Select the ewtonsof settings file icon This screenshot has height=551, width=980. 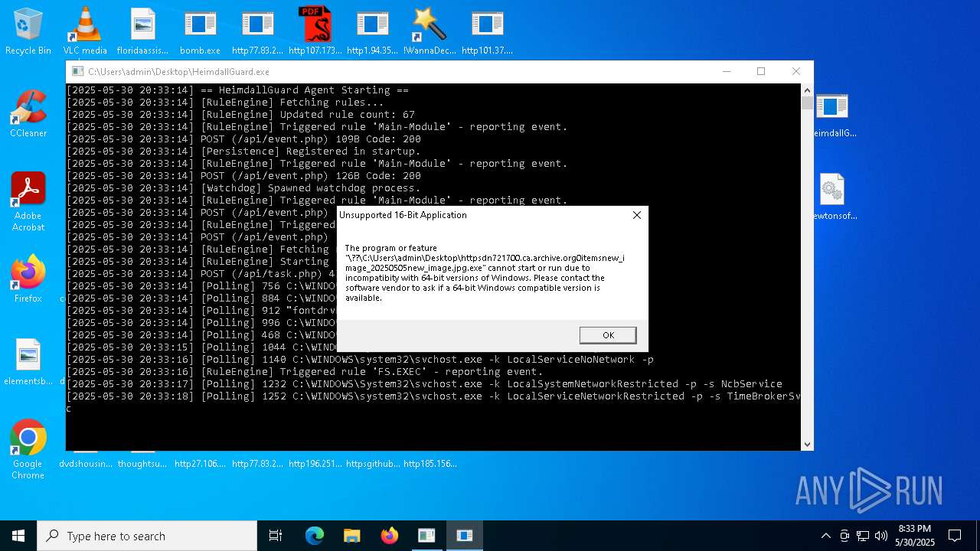pyautogui.click(x=833, y=197)
